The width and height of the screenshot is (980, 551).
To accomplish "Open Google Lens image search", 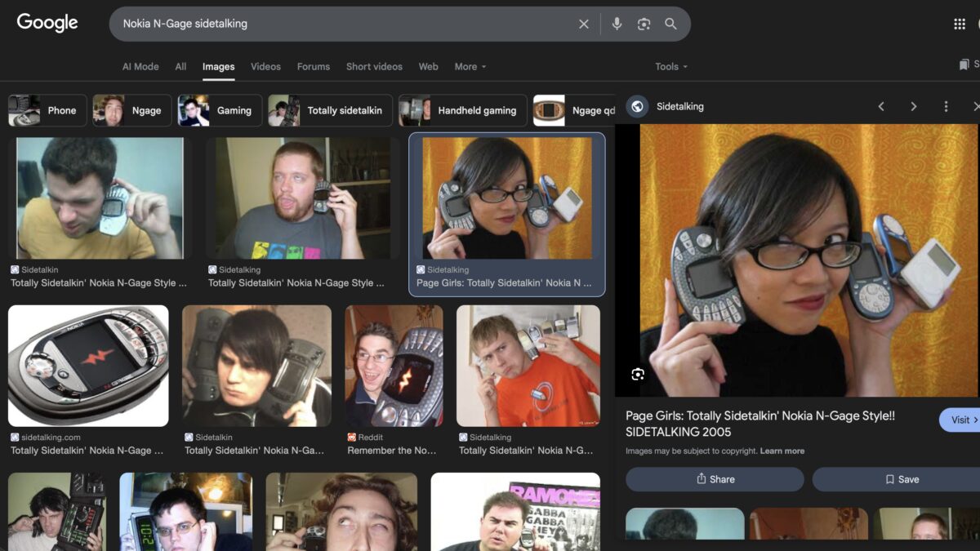I will (x=644, y=24).
